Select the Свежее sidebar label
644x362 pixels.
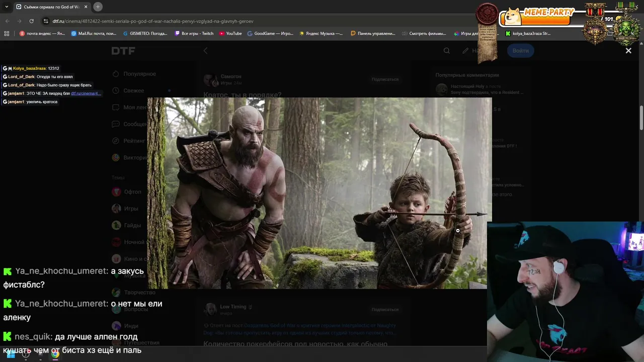pos(134,90)
